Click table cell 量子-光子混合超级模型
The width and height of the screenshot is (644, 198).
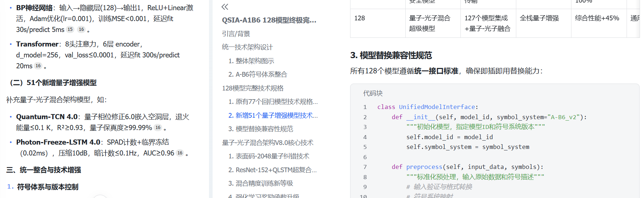[x=433, y=23]
